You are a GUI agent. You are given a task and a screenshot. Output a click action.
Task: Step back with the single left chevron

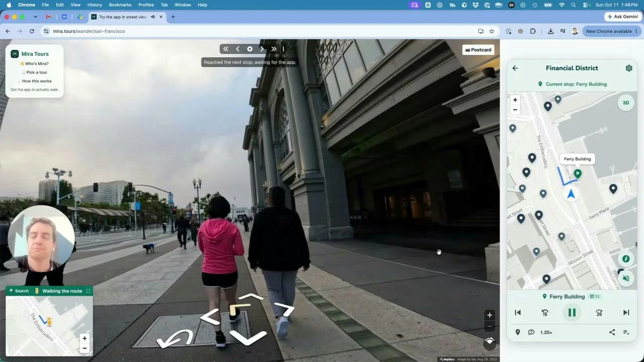(x=237, y=49)
